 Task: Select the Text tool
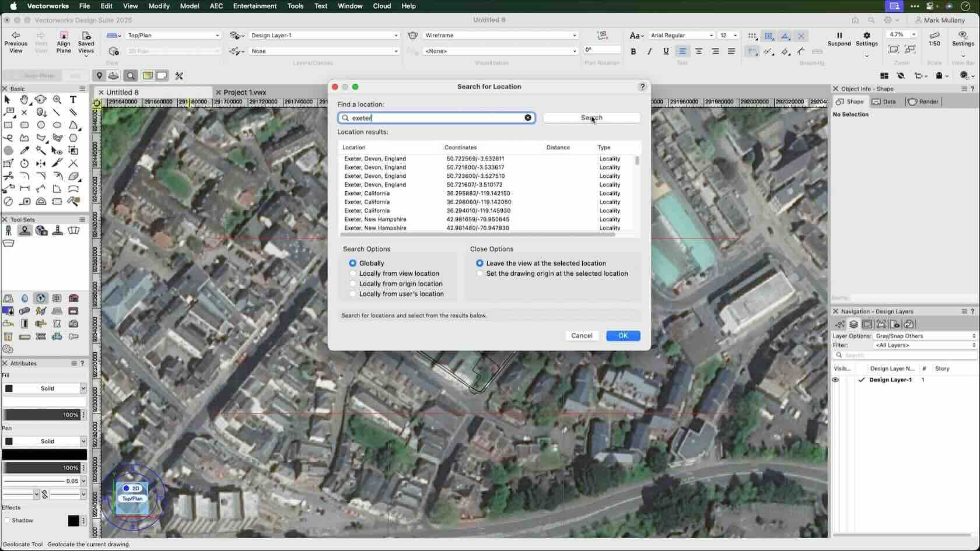[73, 100]
